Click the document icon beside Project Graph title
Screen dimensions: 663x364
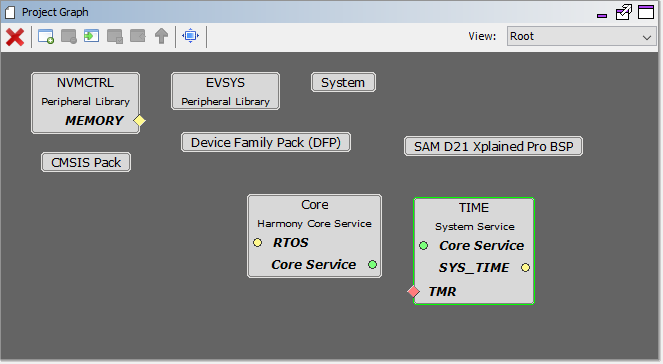[x=10, y=13]
